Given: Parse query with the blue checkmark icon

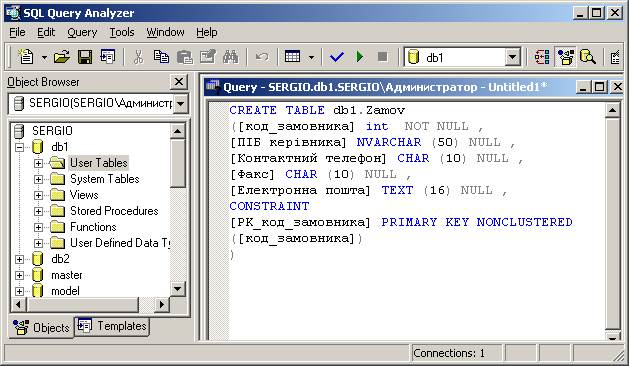Looking at the screenshot, I should [x=337, y=57].
